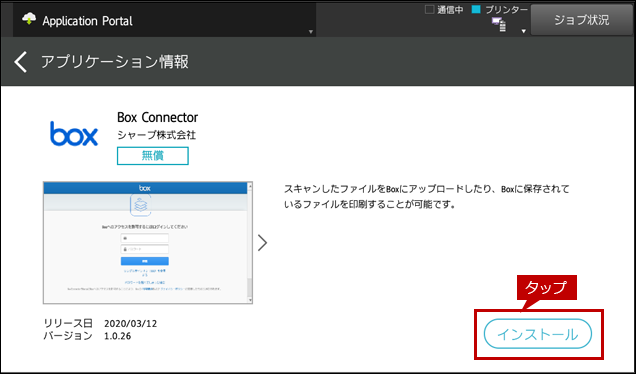The image size is (636, 374).
Task: Click the preview scrollbar track
Action: click(250, 243)
